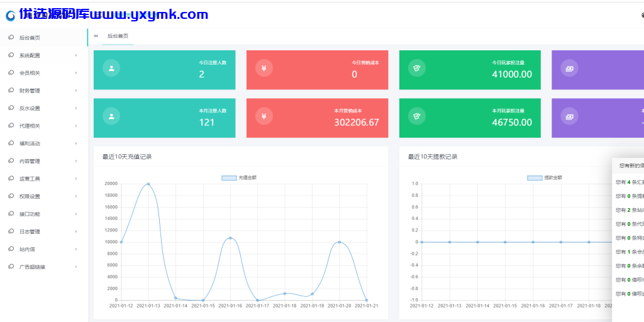Click the icon beside 接口功能 menu
Viewport: 644px width, 322px height.
[x=11, y=214]
